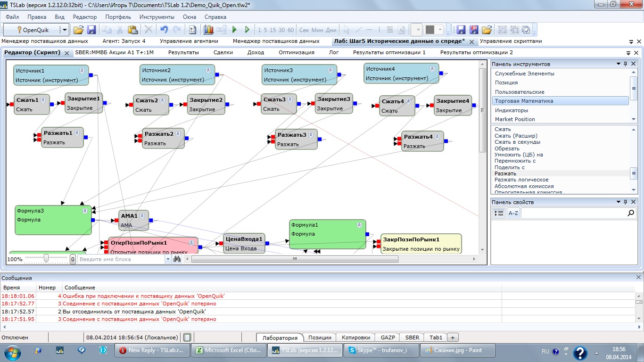The image size is (644, 362).
Task: Toggle A-Z alphabetical sorting of properties
Action: [x=513, y=214]
